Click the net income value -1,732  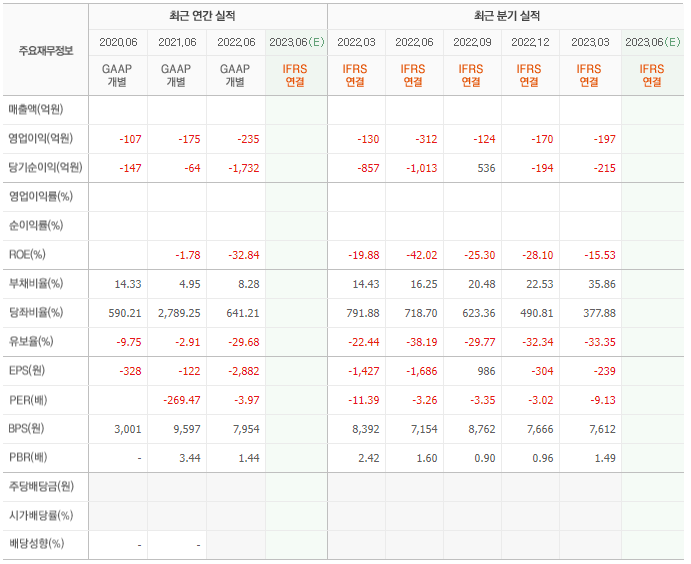point(244,168)
